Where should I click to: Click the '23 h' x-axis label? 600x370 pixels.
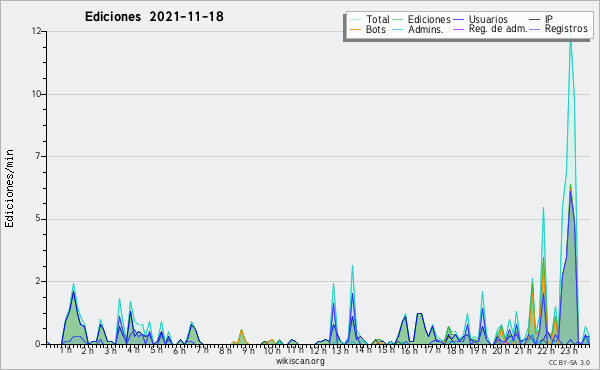(569, 350)
